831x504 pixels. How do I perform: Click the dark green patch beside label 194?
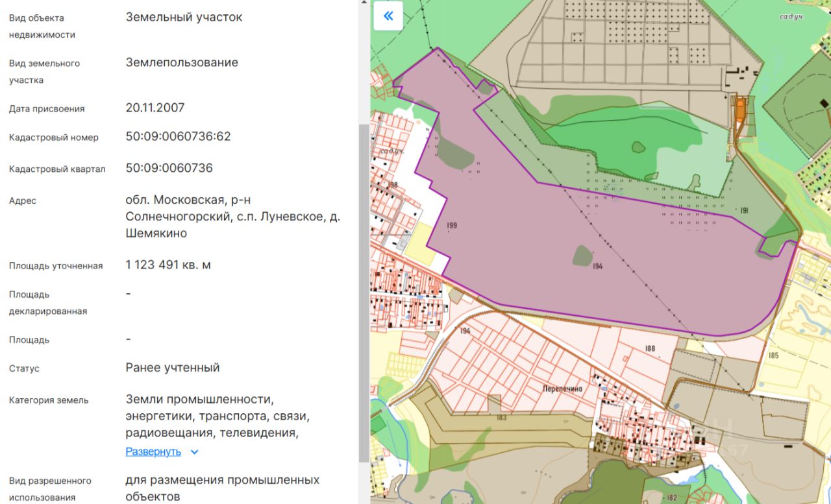582,256
